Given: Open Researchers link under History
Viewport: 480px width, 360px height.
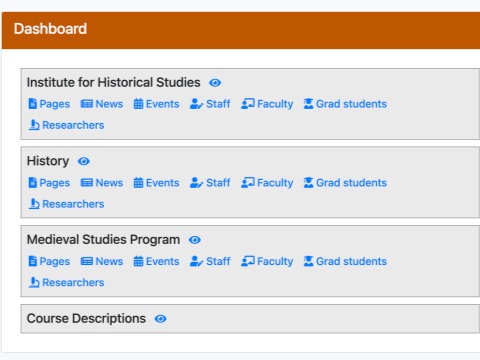Looking at the screenshot, I should pos(67,204).
